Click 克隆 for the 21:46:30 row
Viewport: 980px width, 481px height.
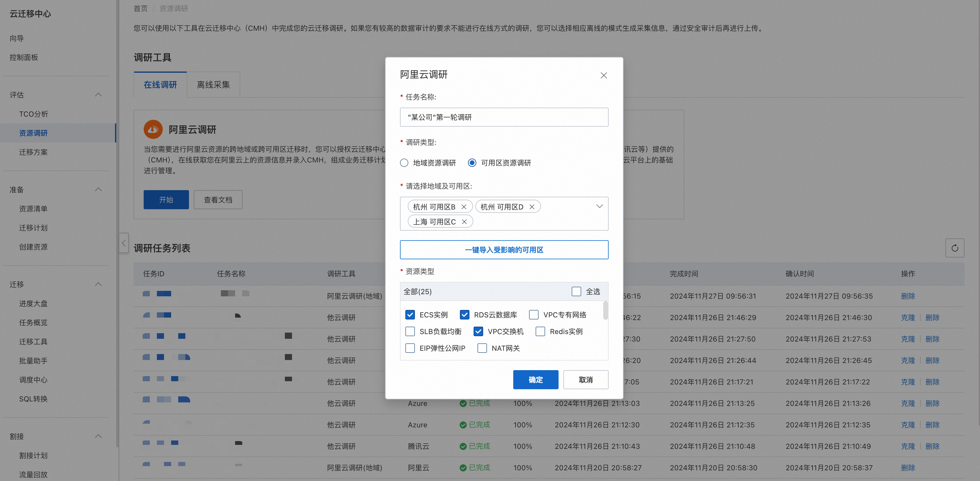pos(908,317)
